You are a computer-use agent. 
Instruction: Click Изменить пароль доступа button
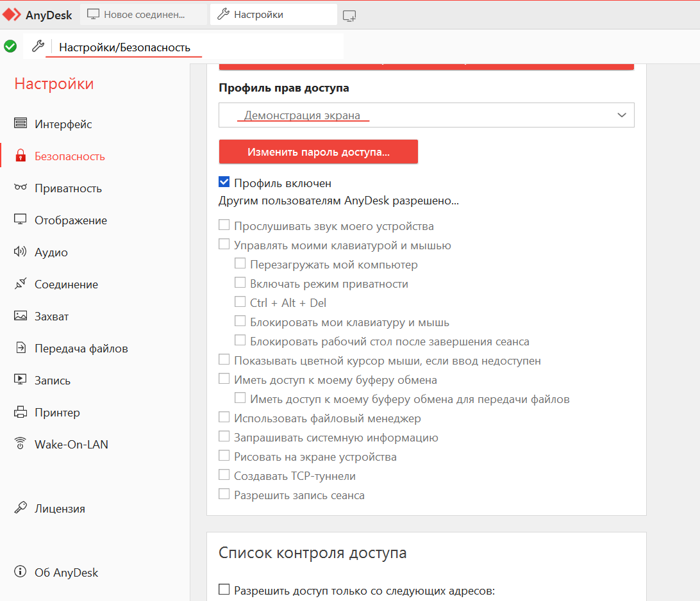click(x=319, y=152)
